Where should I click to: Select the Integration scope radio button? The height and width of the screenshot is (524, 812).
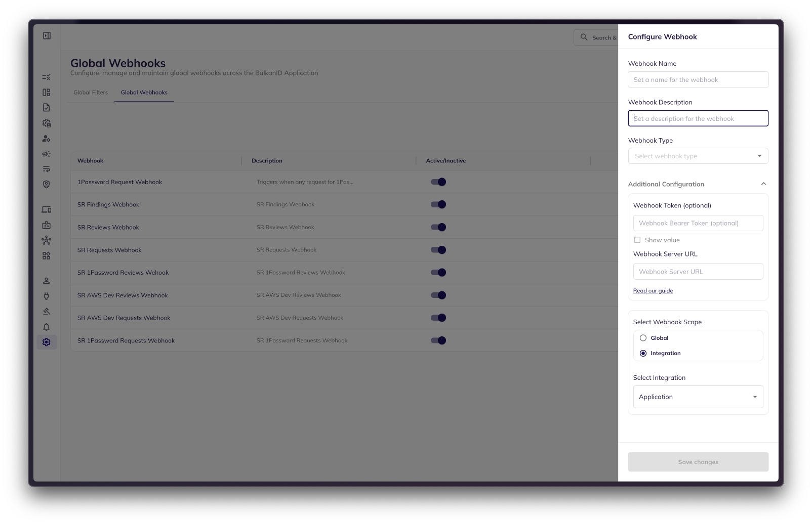643,354
